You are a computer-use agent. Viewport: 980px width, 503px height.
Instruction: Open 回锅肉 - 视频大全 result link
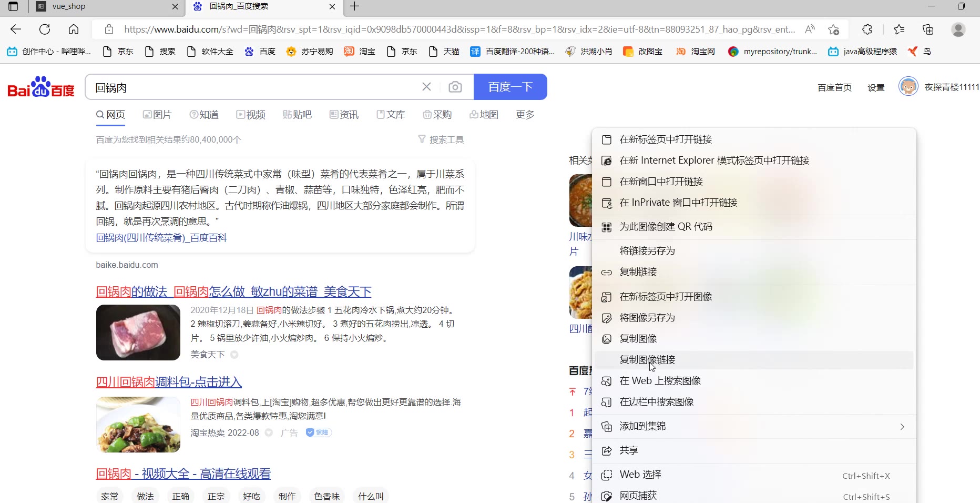(x=183, y=474)
